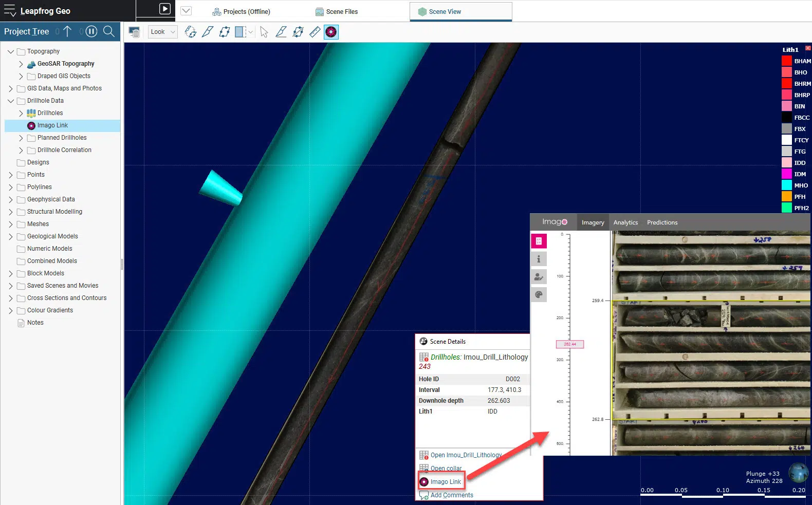Screen dimensions: 812x505
Task: Click the Imago Link in Scene Details
Action: pyautogui.click(x=445, y=482)
